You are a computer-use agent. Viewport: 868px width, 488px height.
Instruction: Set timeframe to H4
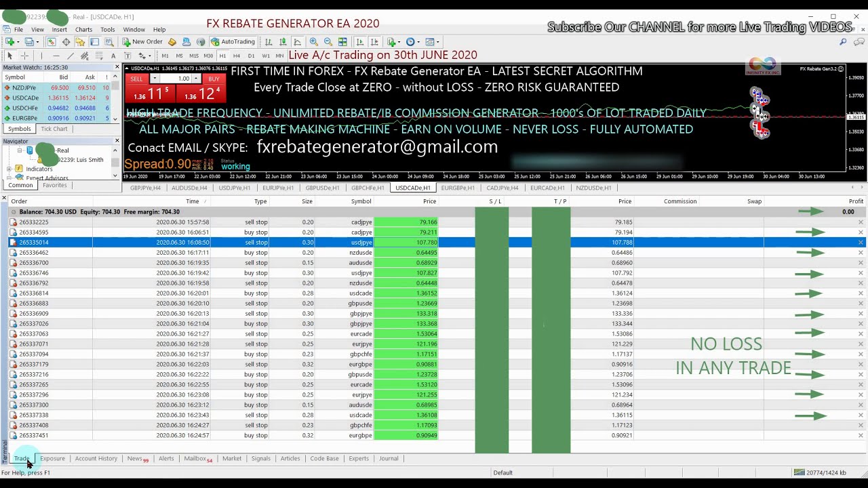pos(237,56)
